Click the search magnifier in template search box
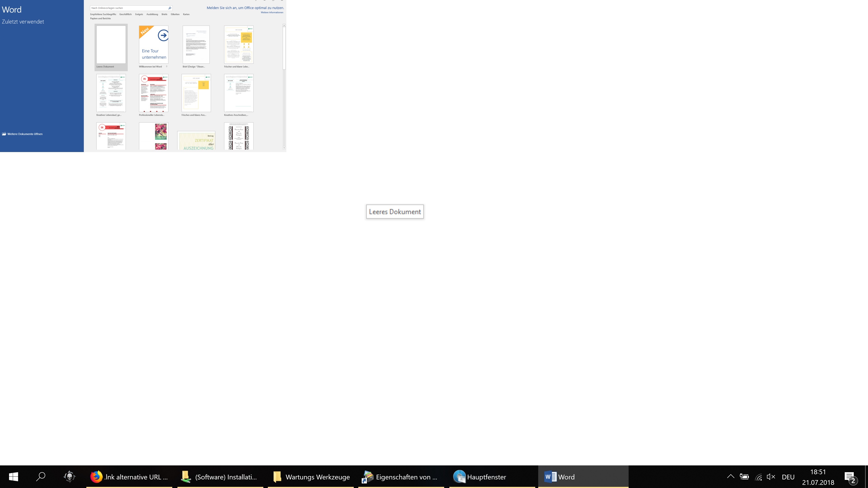 (x=170, y=8)
